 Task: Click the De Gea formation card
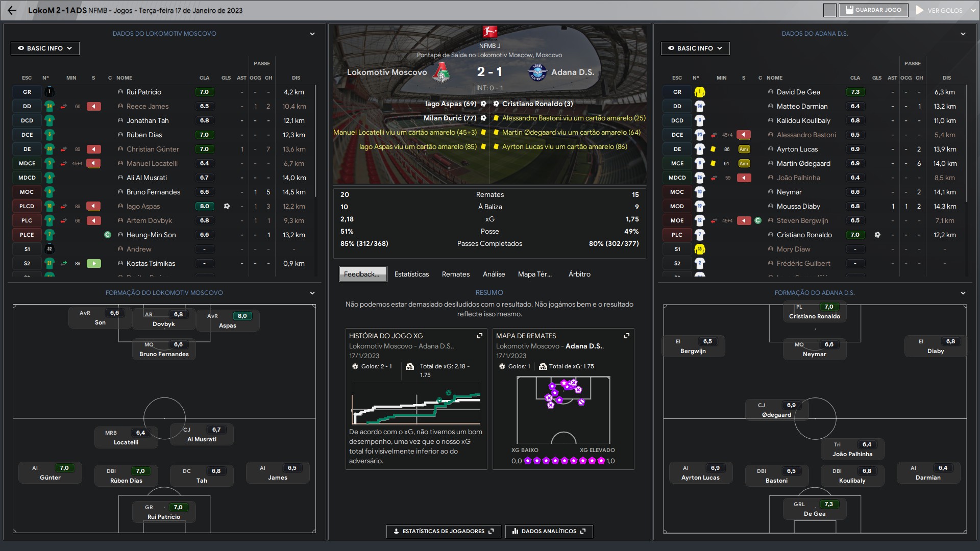[x=815, y=509]
